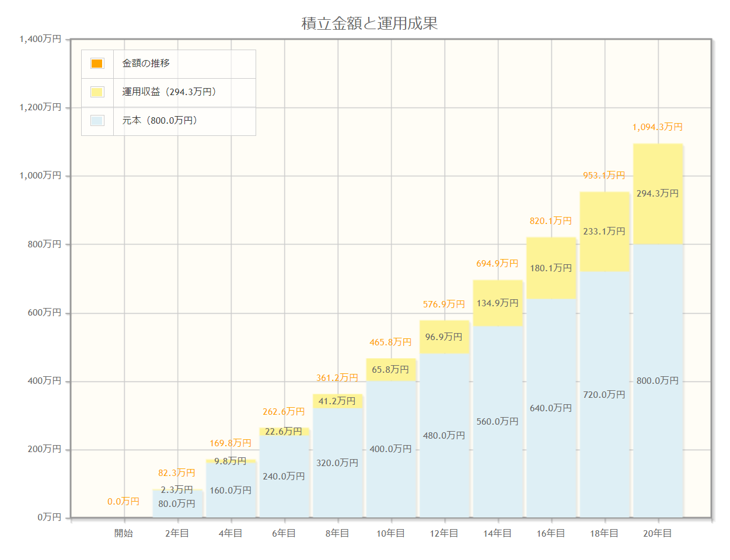Toggle the 運用収益（294.3万円） legend entry
Image resolution: width=730 pixels, height=560 pixels.
pos(169,92)
